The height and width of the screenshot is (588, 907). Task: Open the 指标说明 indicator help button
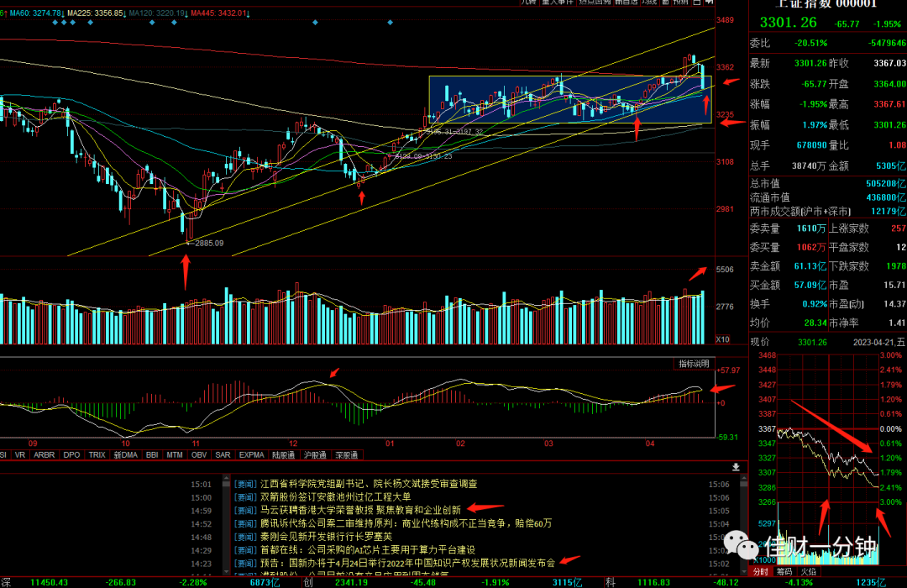click(694, 364)
